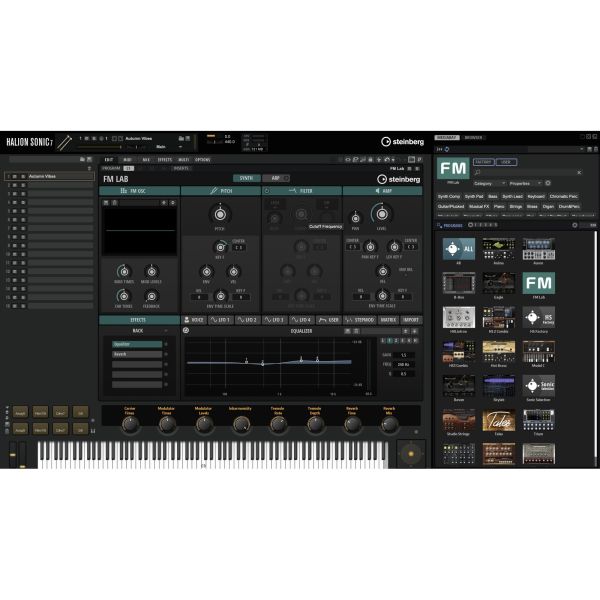
Task: Click the Import button
Action: tap(411, 320)
